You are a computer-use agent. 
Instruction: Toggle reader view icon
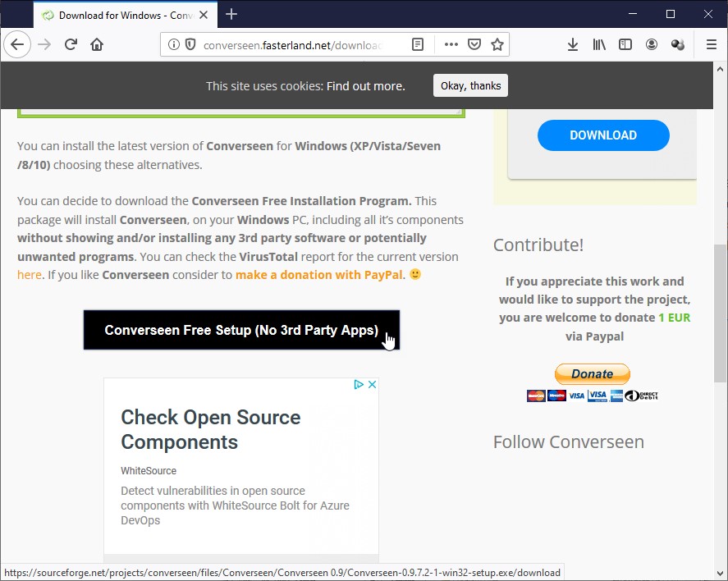(418, 44)
